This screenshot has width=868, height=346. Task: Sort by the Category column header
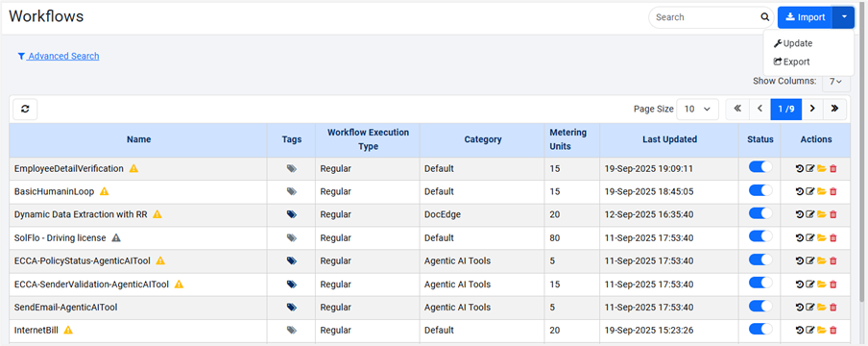[x=483, y=139]
